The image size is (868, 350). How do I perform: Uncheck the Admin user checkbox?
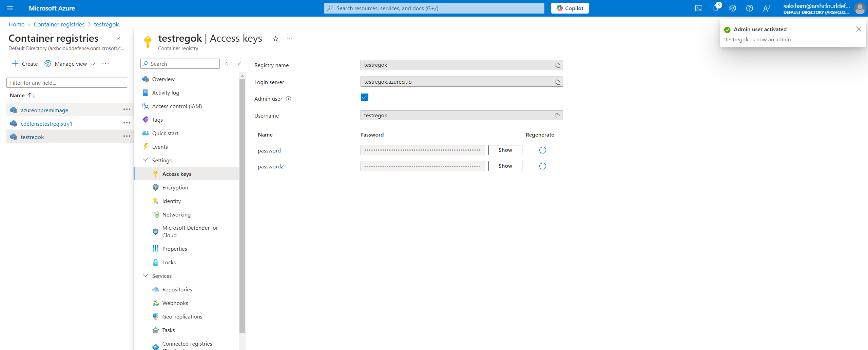[x=365, y=98]
